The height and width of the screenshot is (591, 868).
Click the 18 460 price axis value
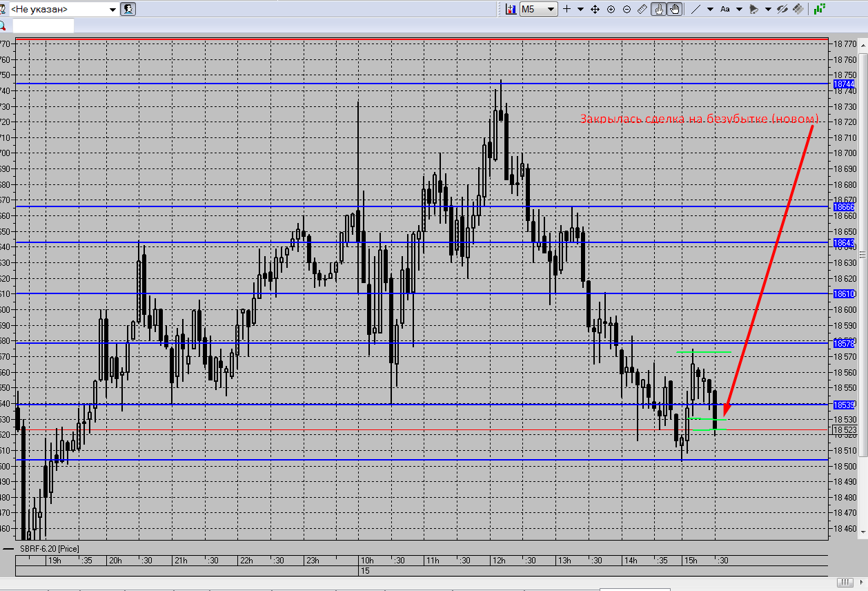[844, 529]
